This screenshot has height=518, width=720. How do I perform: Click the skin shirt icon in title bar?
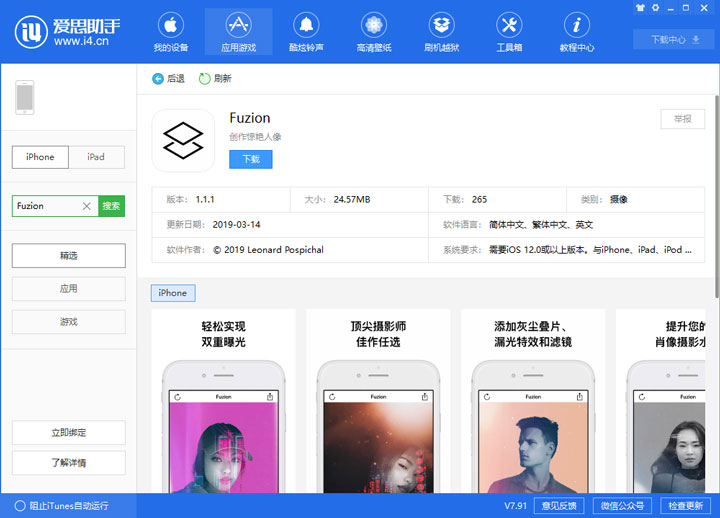point(640,8)
